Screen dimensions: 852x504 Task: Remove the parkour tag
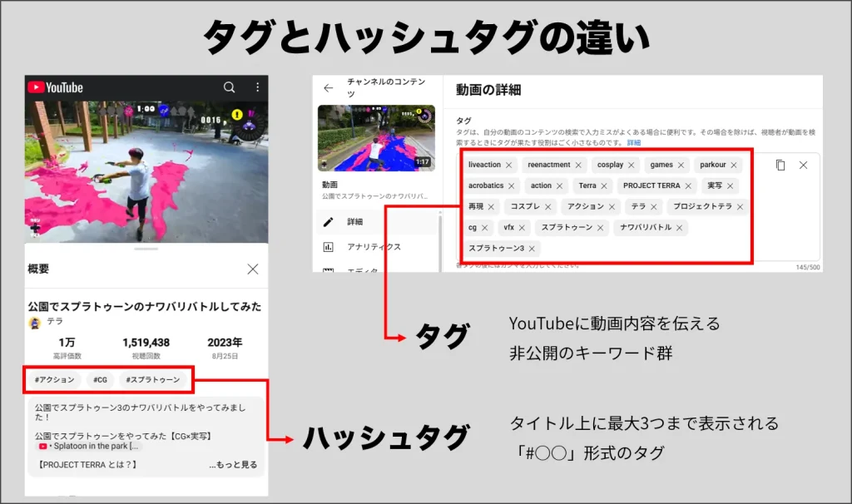734,166
